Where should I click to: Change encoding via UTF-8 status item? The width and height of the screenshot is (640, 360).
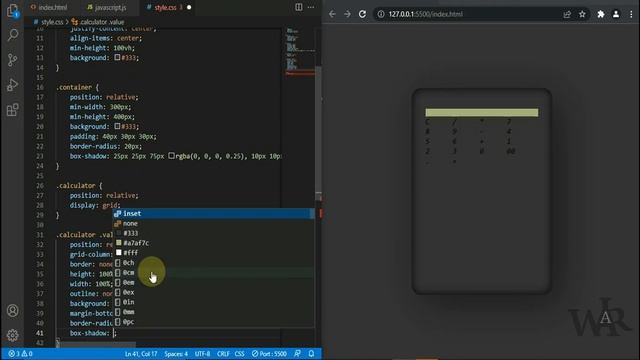point(202,353)
